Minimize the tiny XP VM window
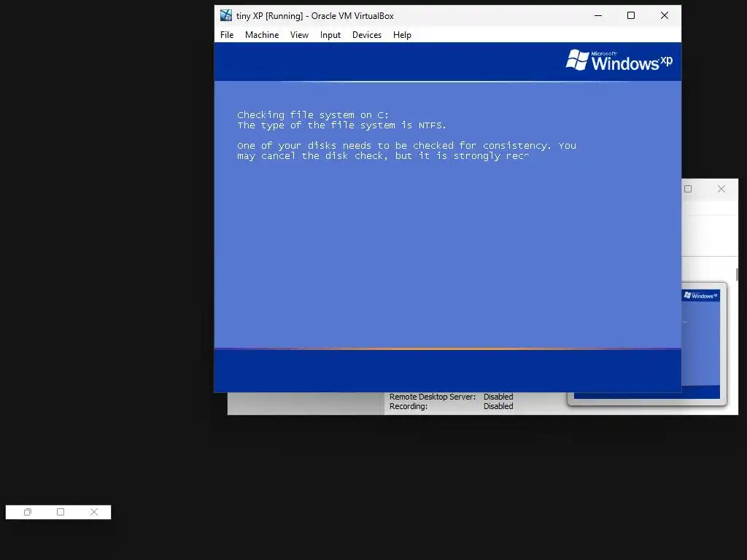 pyautogui.click(x=598, y=16)
